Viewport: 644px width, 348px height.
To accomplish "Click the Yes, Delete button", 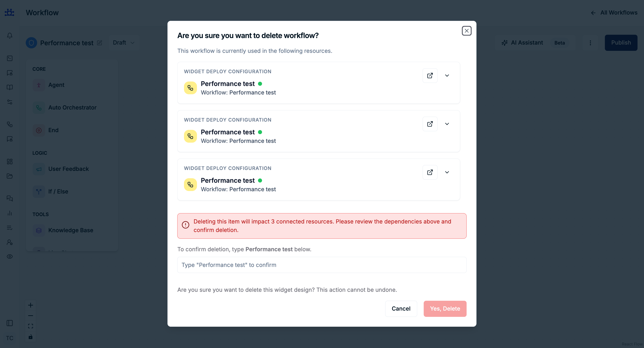I will click(445, 308).
